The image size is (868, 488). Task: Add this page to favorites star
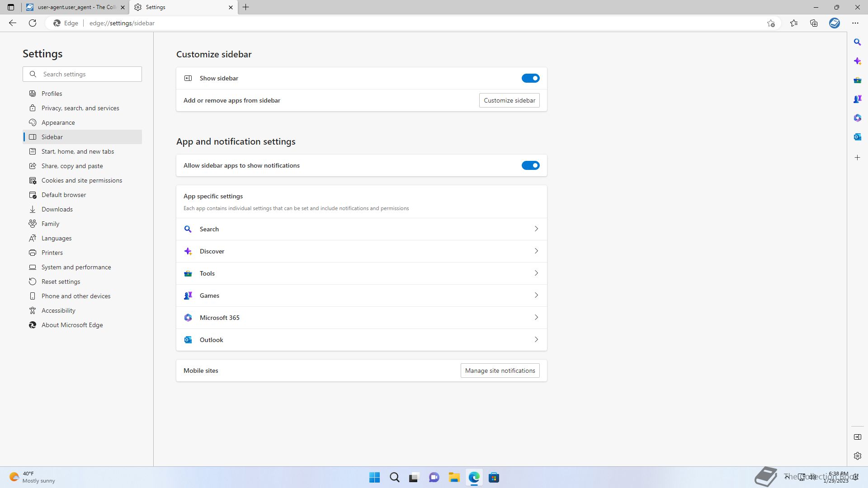pos(771,23)
